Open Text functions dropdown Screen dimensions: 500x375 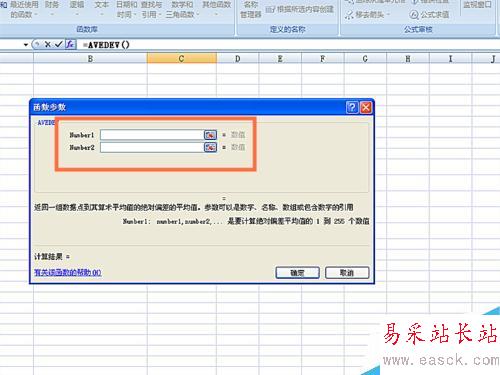102,9
